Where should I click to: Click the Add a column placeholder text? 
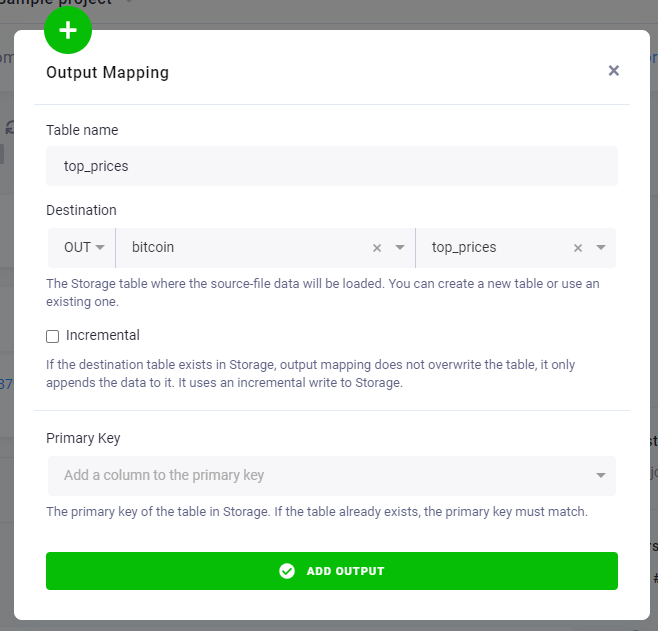click(x=164, y=475)
